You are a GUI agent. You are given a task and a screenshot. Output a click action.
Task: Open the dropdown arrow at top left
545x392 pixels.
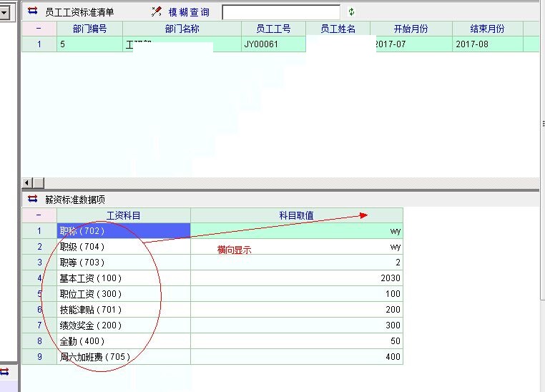pos(4,10)
